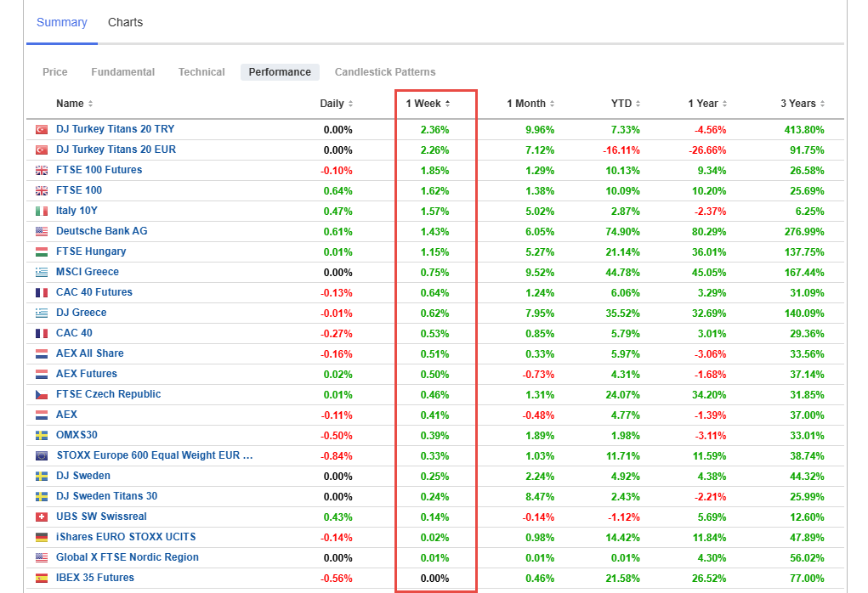Open the DJ Sweden index link
Screen dimensions: 868x593
point(83,476)
